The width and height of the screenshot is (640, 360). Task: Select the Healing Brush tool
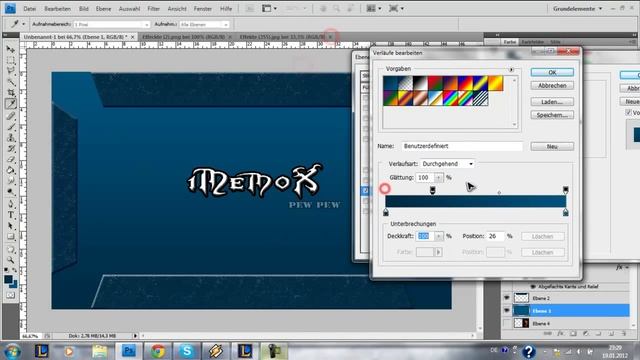point(11,116)
